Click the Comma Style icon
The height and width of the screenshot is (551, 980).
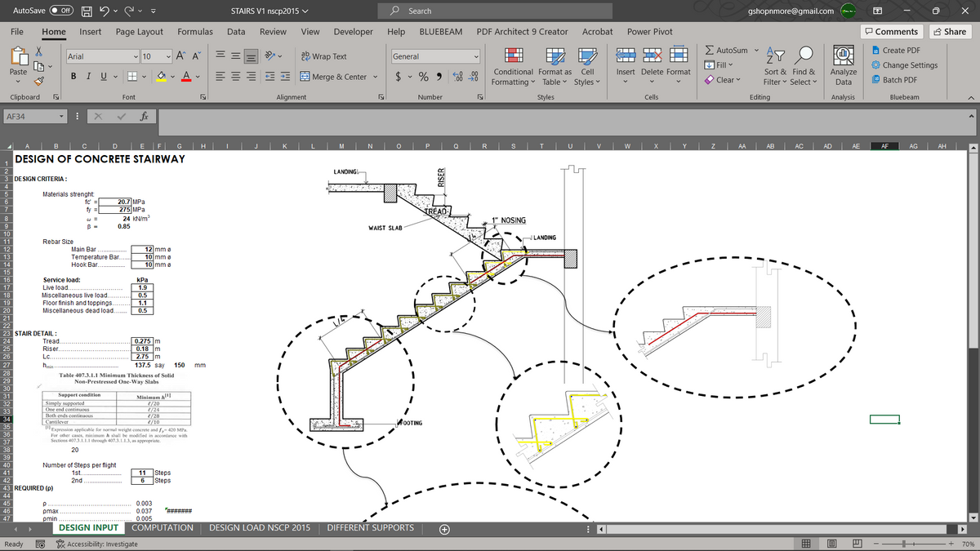(439, 77)
